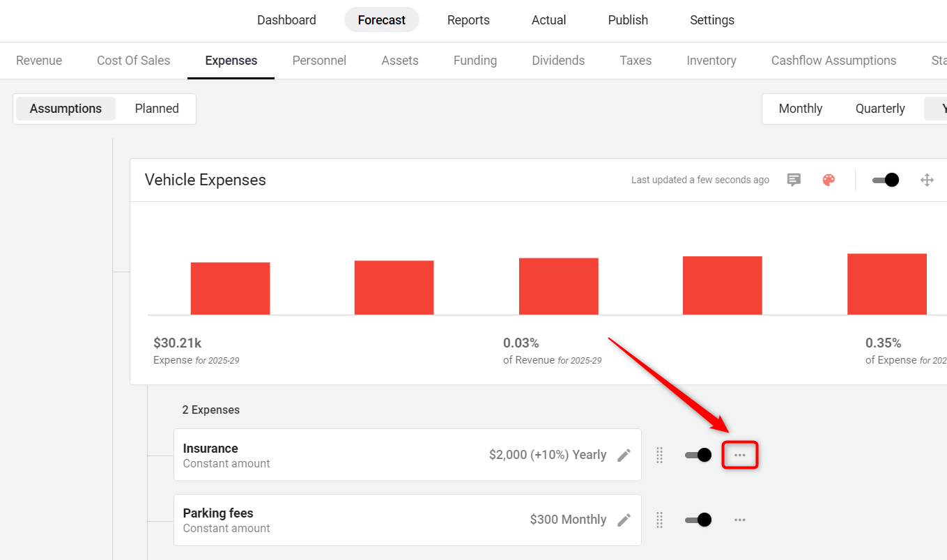Edit the Parking fees expense with pencil icon

click(624, 520)
